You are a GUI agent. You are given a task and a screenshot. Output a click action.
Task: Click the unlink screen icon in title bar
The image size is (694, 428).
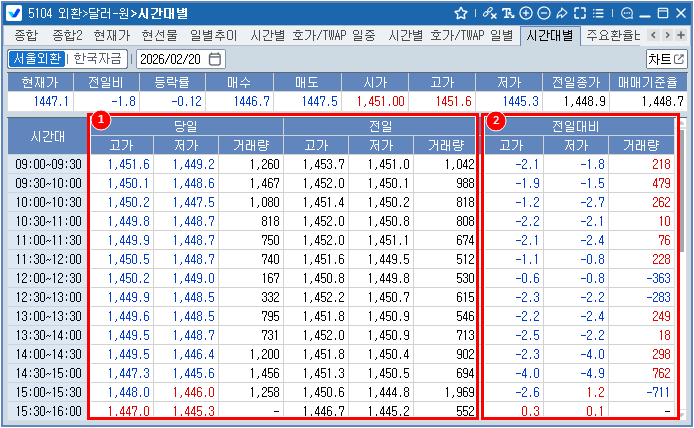[488, 14]
